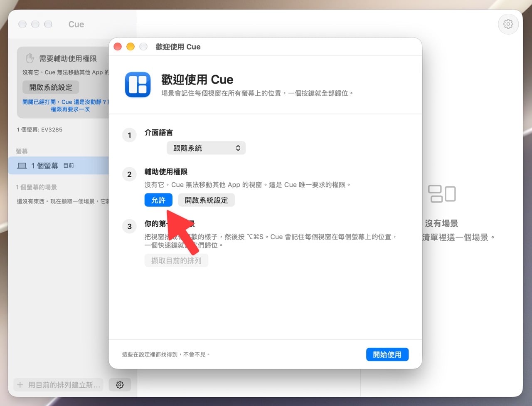Click the laptop icon in 1 個螢幕 row
This screenshot has width=532, height=406.
[x=22, y=166]
